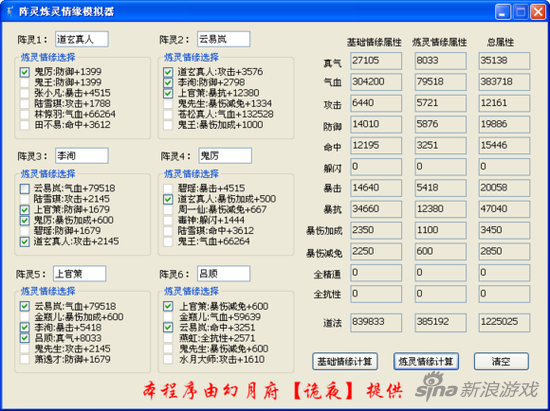This screenshot has height=411, width=550.
Task: Uncheck 上官策:暴伤减免+600 checkbox
Action: point(168,306)
